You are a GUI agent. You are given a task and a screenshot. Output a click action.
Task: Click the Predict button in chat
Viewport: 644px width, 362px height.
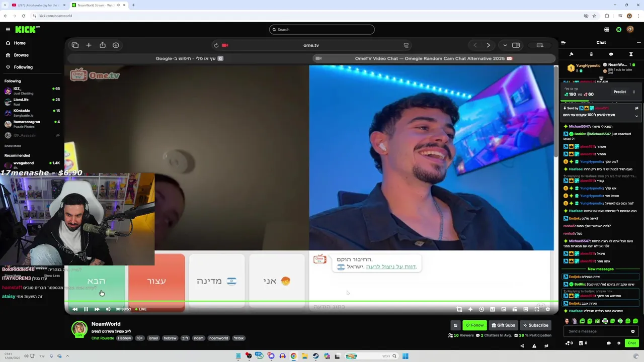click(x=620, y=92)
